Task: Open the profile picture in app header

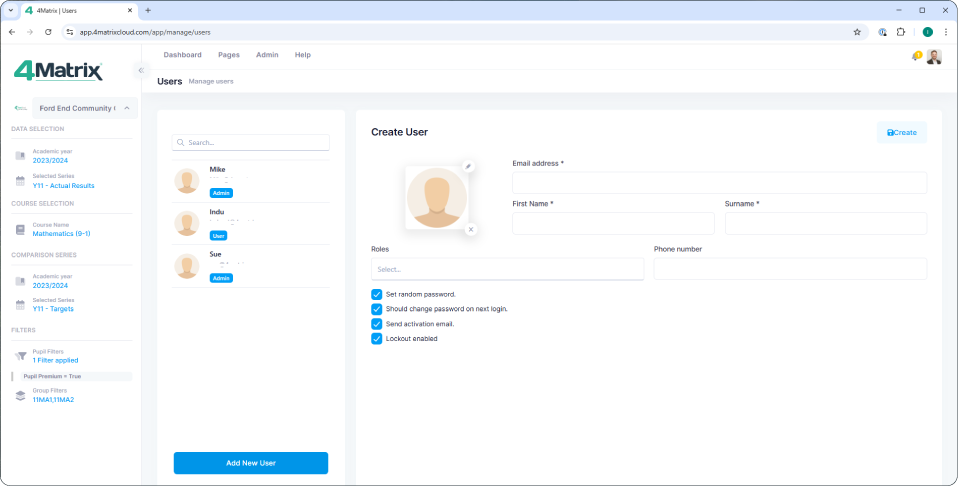Action: click(x=934, y=56)
